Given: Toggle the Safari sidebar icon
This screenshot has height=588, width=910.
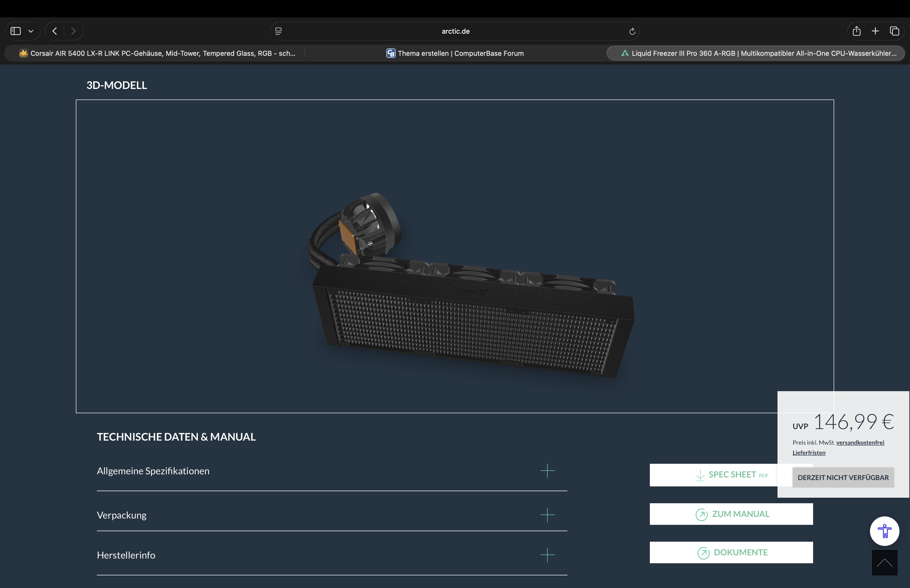Looking at the screenshot, I should 16,31.
